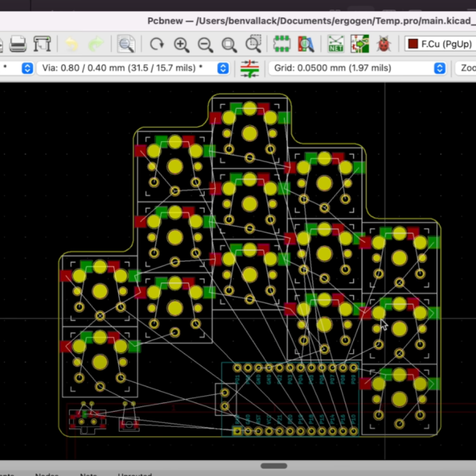This screenshot has width=476, height=476.
Task: Click the Redraw view icon
Action: pyautogui.click(x=157, y=44)
